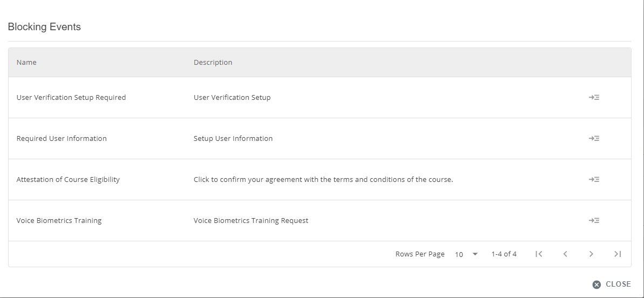Advance to the next page arrow

click(591, 254)
